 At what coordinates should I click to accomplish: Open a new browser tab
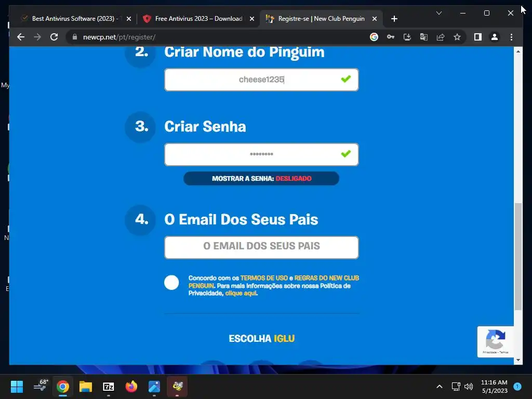point(394,19)
